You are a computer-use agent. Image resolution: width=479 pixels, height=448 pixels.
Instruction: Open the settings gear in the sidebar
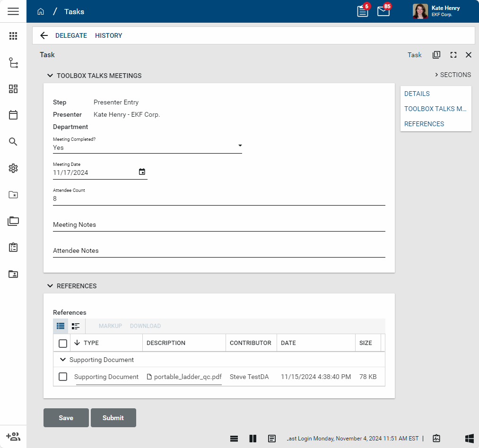coord(13,168)
